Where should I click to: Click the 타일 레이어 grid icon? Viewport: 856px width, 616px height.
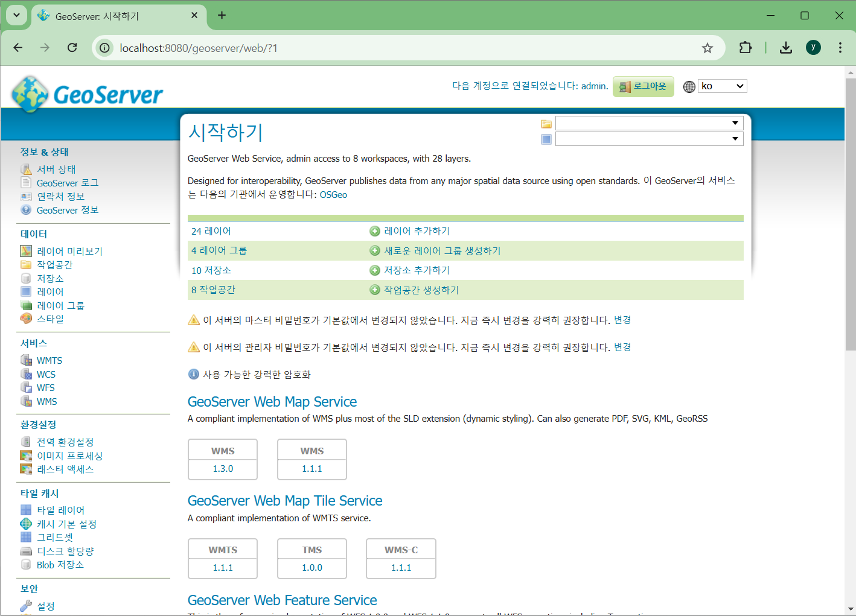pyautogui.click(x=26, y=510)
